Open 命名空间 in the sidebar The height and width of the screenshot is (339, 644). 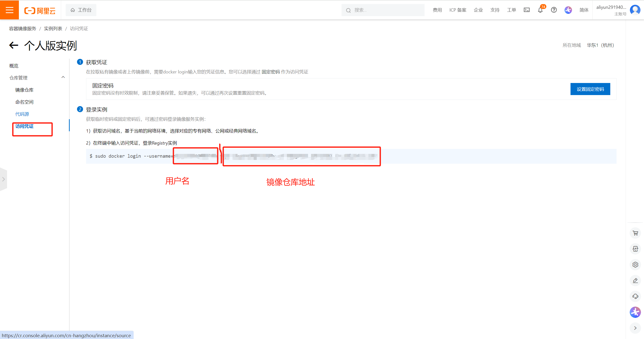click(24, 102)
